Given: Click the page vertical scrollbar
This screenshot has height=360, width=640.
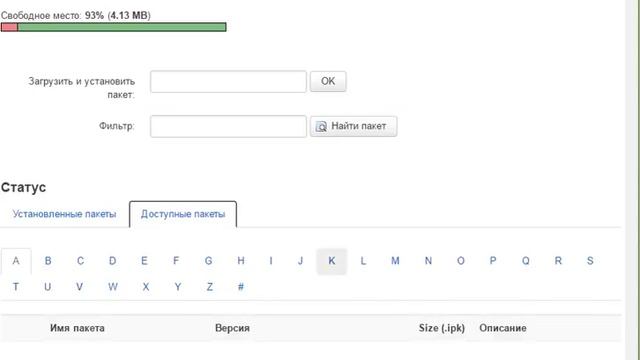Looking at the screenshot, I should click(632, 180).
